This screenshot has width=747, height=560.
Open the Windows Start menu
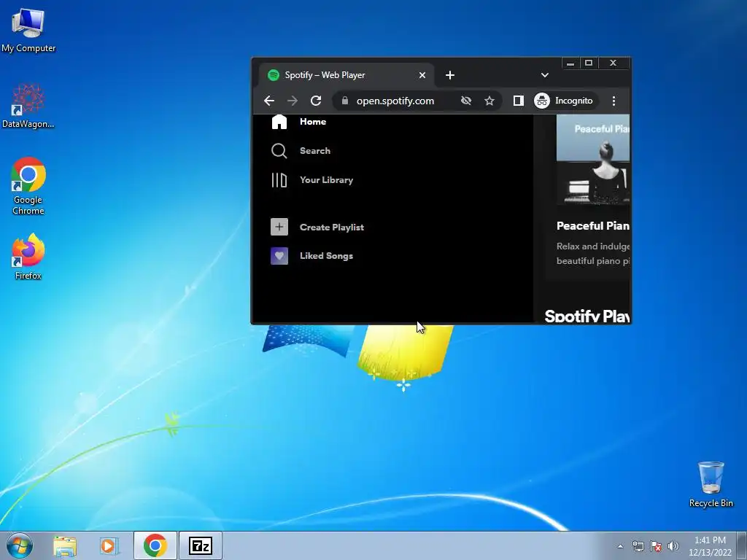20,545
